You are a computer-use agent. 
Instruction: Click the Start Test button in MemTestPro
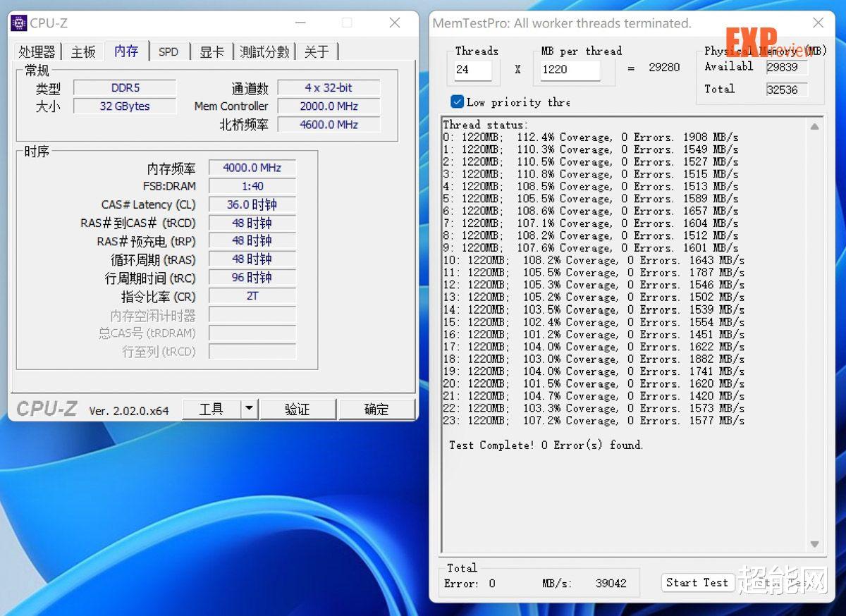[697, 583]
